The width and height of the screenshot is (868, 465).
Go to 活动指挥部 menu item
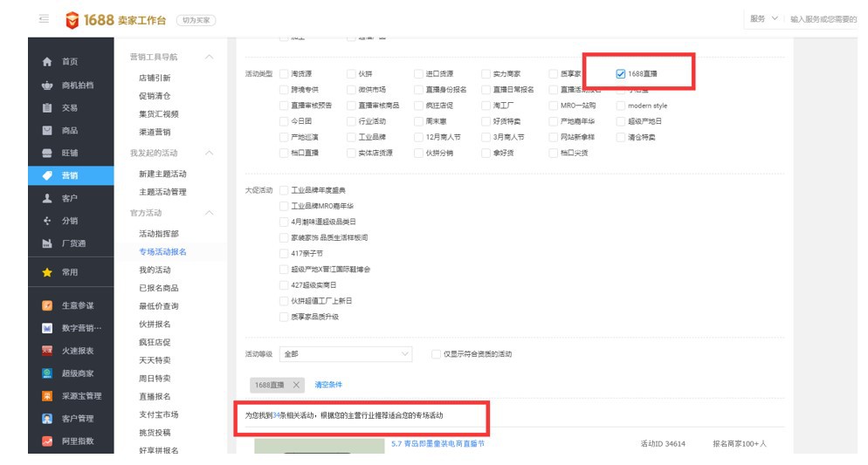pyautogui.click(x=158, y=234)
